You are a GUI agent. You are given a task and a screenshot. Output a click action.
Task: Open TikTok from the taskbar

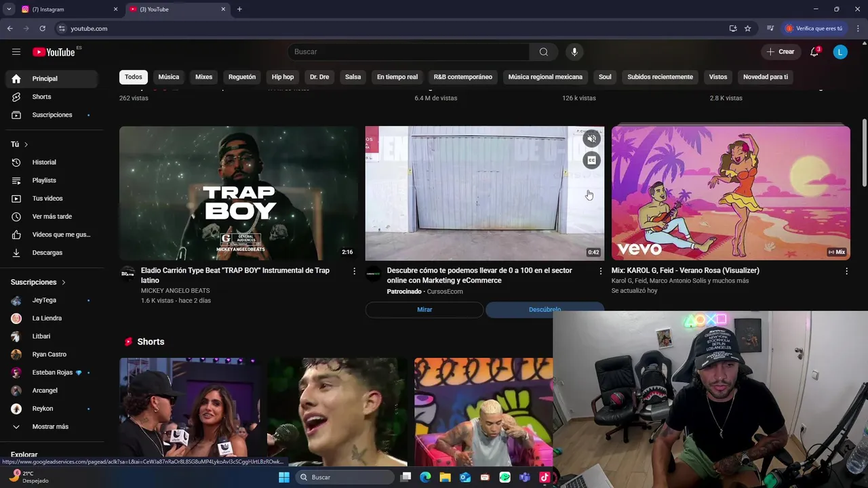pos(545,477)
